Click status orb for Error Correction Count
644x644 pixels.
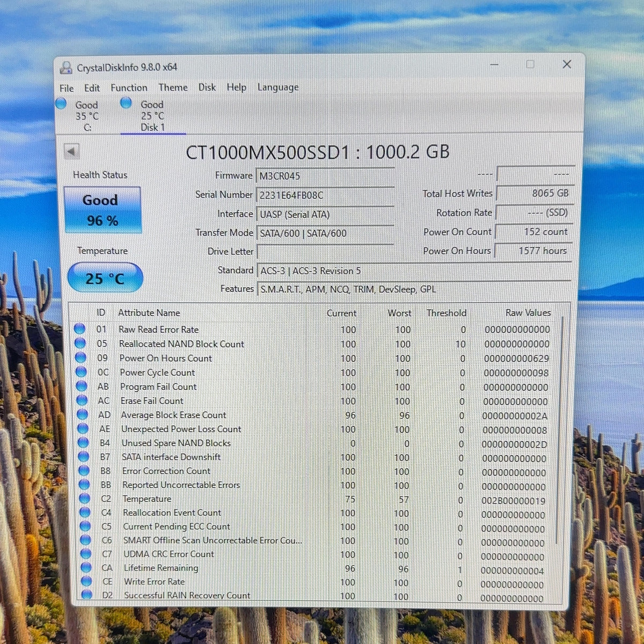84,471
